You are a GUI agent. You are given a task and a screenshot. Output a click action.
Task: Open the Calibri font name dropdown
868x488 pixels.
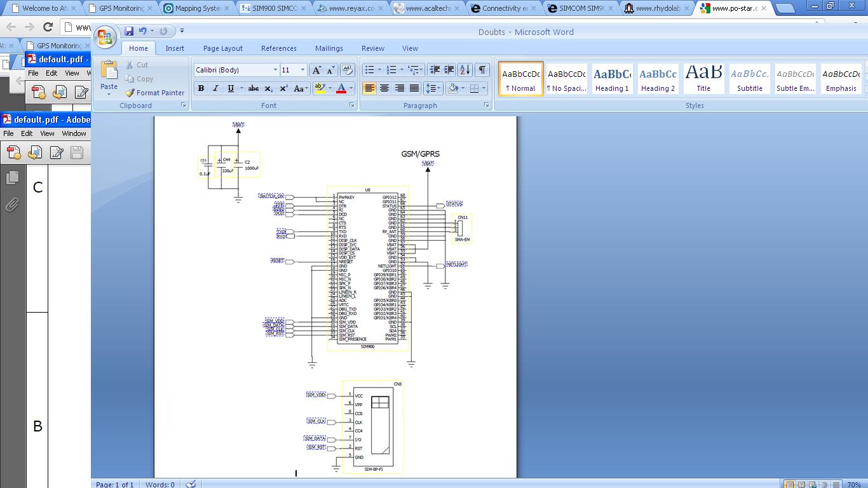click(275, 70)
